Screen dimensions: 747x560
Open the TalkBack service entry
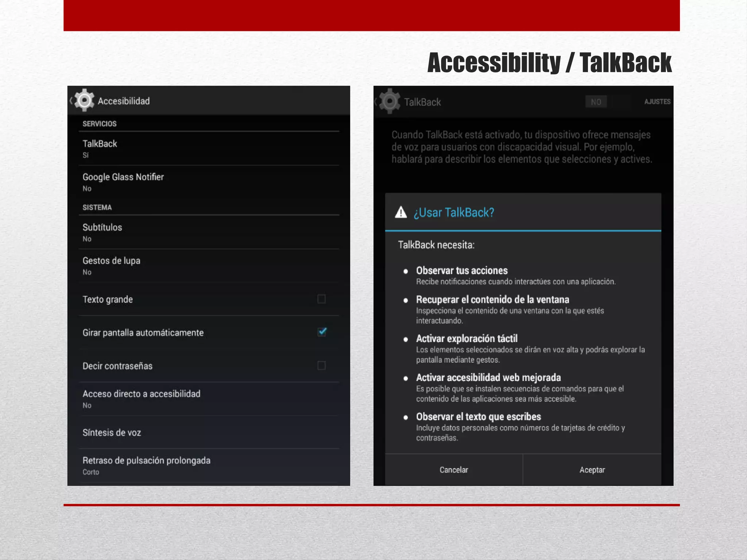209,149
